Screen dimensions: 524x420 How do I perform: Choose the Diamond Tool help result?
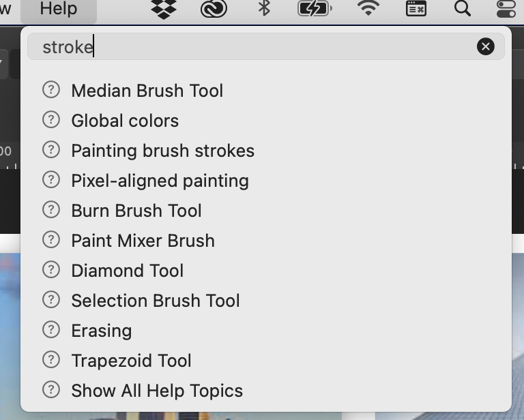[x=128, y=271]
